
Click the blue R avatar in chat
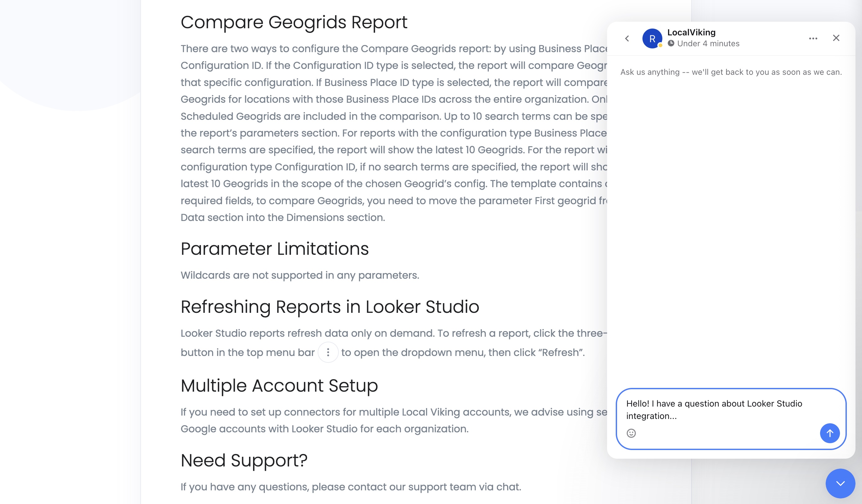(652, 38)
